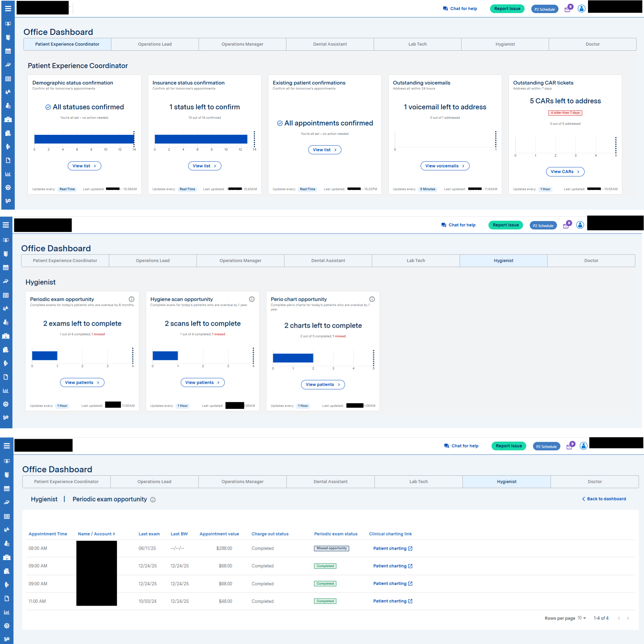Image resolution: width=644 pixels, height=644 pixels.
Task: Click the View voicemails button
Action: coord(445,166)
